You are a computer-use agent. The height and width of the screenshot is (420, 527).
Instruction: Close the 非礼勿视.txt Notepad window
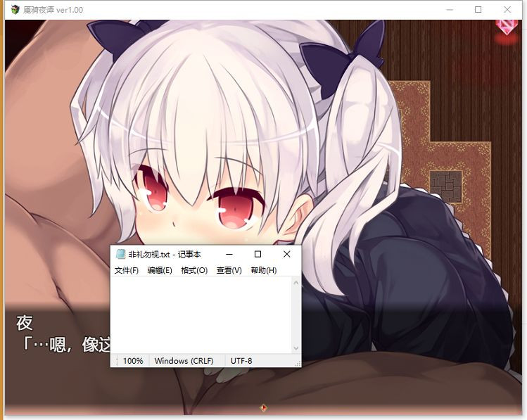click(x=286, y=255)
